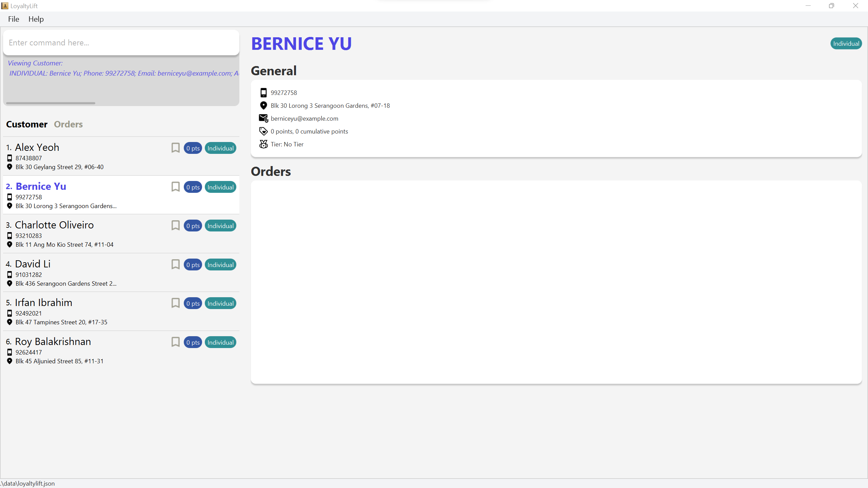Click the tier medal icon in General
The width and height of the screenshot is (868, 488).
point(263,144)
